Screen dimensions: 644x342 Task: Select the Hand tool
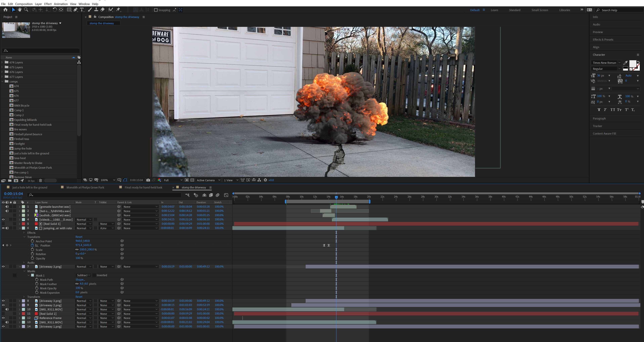[19, 10]
